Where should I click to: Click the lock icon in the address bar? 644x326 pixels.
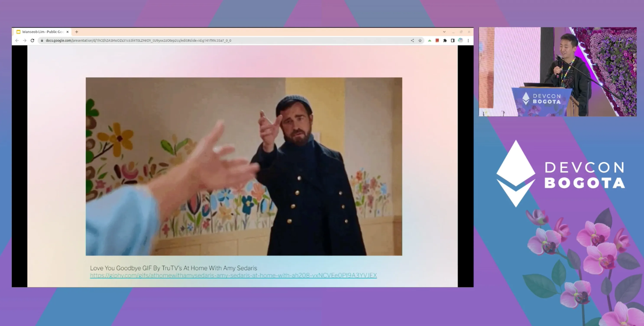coord(42,40)
